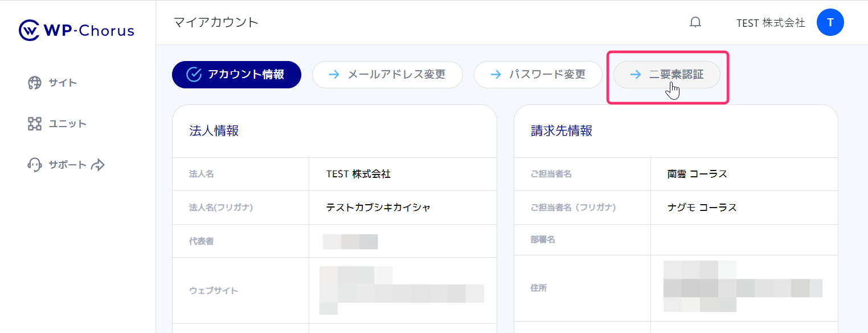Image resolution: width=868 pixels, height=333 pixels.
Task: Click the contact name 南雲 コーラス
Action: click(x=697, y=174)
